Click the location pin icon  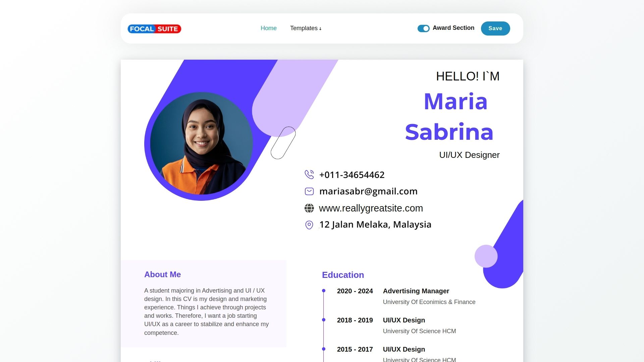(x=309, y=225)
